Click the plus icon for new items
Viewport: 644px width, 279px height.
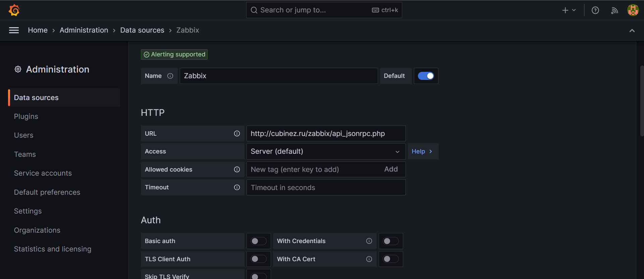point(565,10)
